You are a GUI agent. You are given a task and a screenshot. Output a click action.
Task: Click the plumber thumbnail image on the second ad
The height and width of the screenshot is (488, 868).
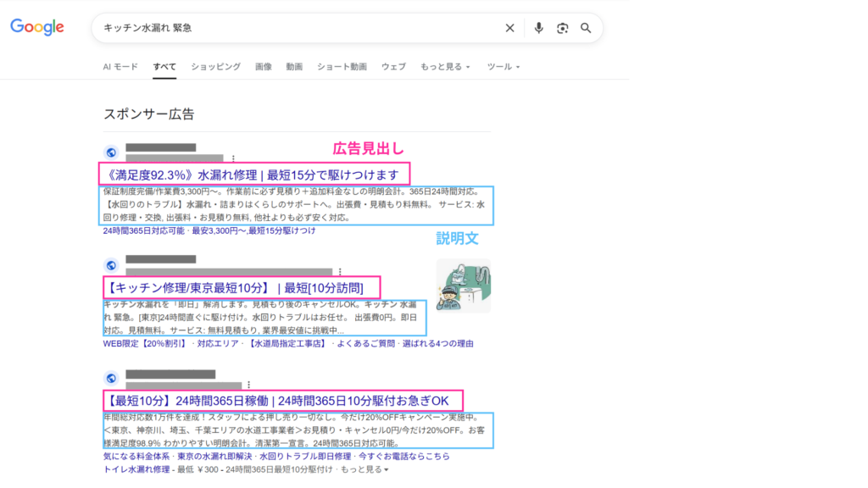pyautogui.click(x=464, y=286)
